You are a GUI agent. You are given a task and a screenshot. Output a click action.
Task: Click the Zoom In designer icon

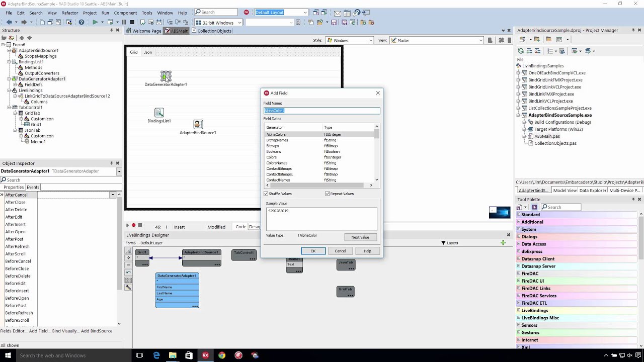(129, 258)
